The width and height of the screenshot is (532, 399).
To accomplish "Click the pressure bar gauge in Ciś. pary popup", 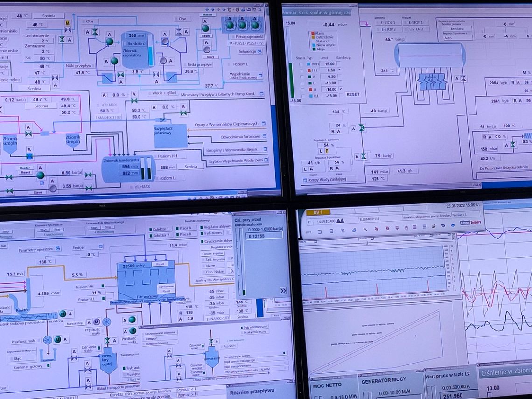I will 243,262.
